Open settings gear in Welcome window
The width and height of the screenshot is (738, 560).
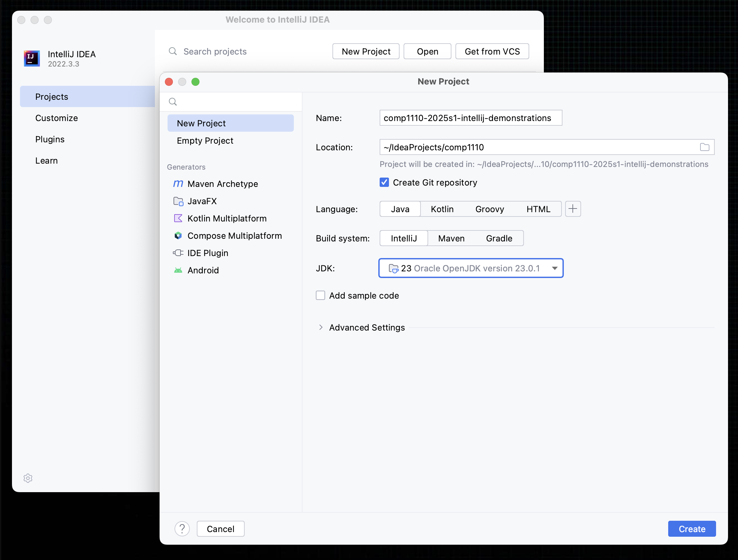pyautogui.click(x=28, y=478)
